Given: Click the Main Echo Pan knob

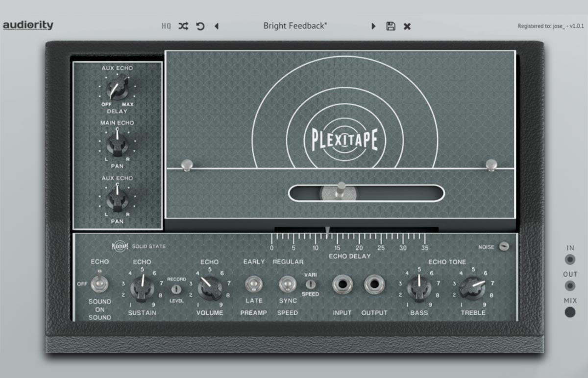Looking at the screenshot, I should [x=117, y=144].
